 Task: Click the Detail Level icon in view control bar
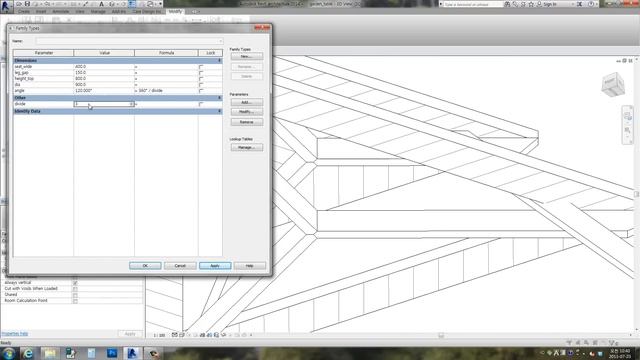tap(174, 335)
